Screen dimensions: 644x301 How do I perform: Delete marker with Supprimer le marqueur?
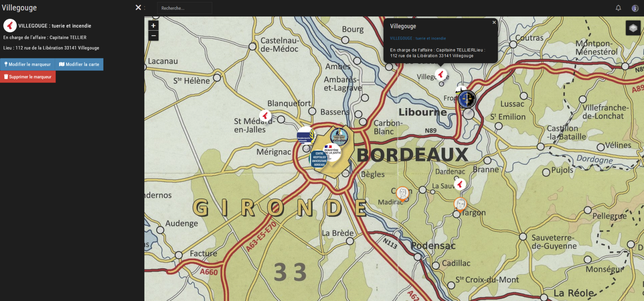28,77
